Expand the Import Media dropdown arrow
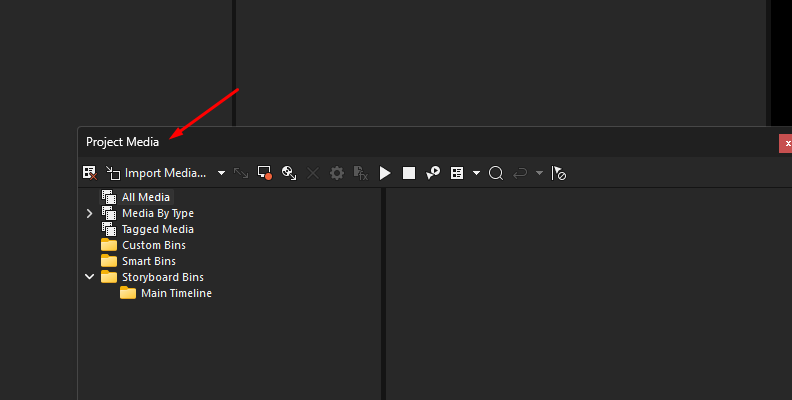The image size is (792, 400). tap(221, 173)
